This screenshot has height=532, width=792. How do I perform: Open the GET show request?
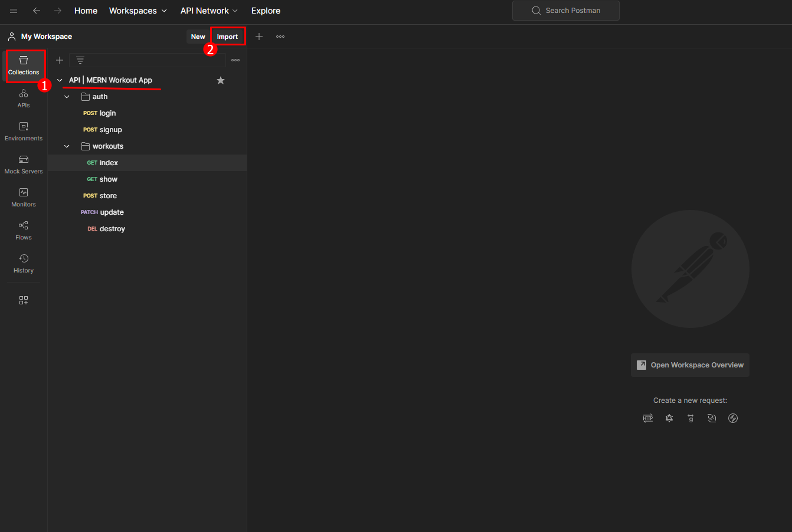102,179
